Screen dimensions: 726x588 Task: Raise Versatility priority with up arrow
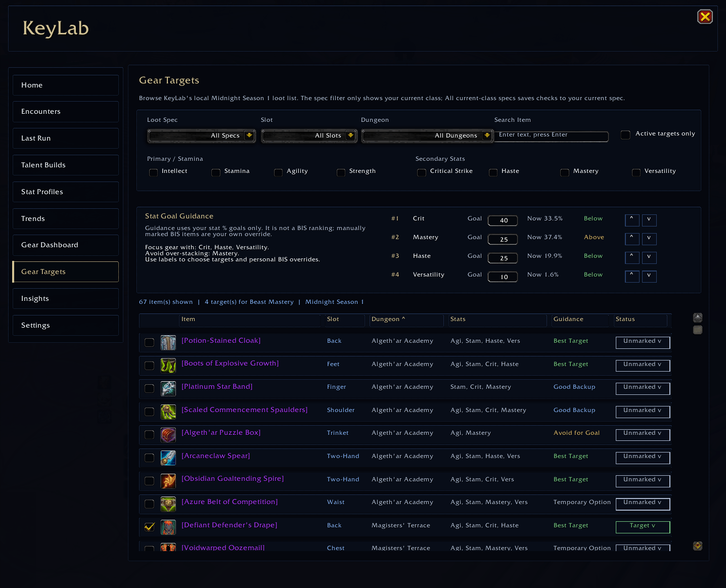[x=632, y=276]
